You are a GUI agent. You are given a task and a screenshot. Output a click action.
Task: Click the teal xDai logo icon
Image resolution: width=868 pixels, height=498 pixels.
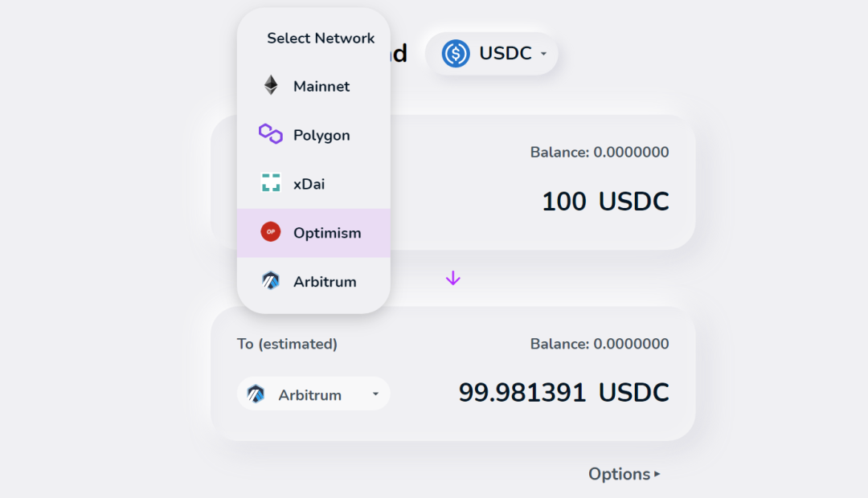pos(271,182)
